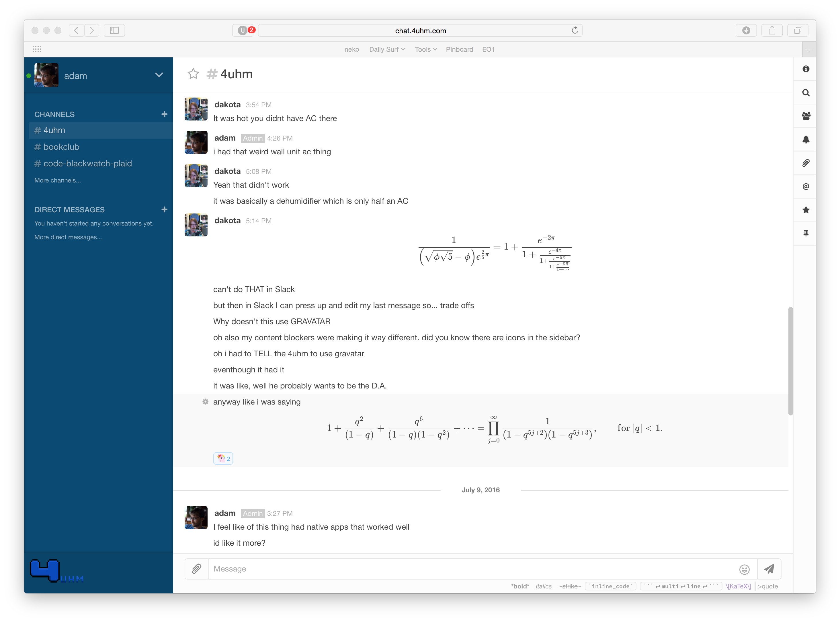
Task: Click the dakota username at 5:14 PM
Action: (227, 221)
